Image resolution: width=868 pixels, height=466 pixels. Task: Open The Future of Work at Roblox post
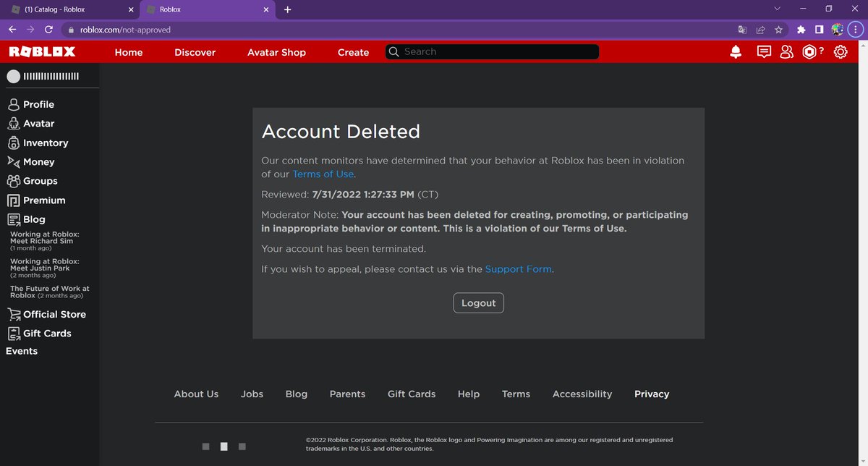point(49,292)
